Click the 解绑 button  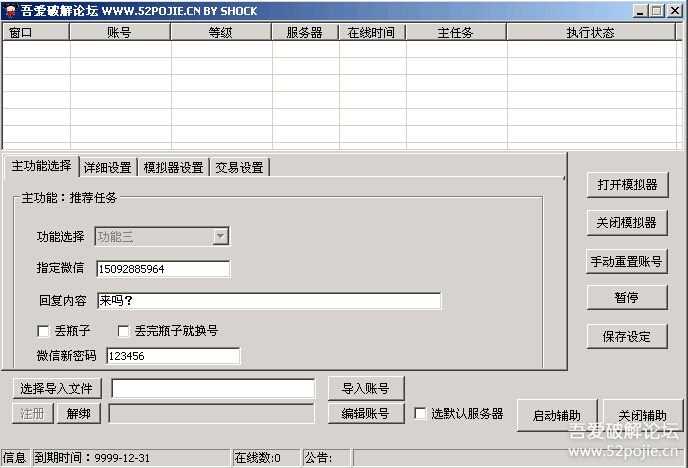(79, 413)
